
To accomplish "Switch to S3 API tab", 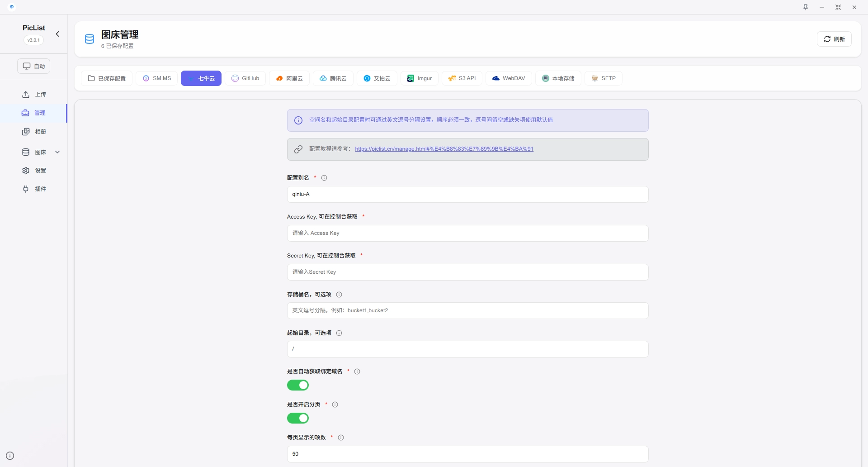I will pyautogui.click(x=462, y=78).
